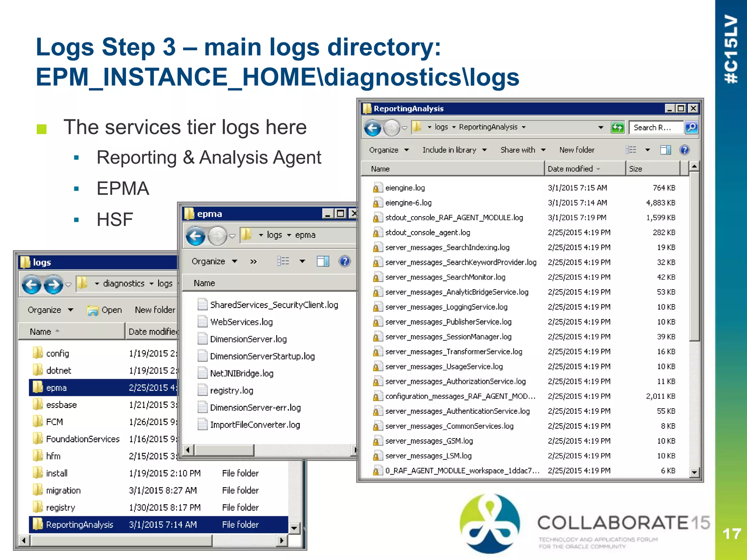The width and height of the screenshot is (747, 560).
Task: Select server_messages_SearchMonitor.log file
Action: click(x=445, y=277)
